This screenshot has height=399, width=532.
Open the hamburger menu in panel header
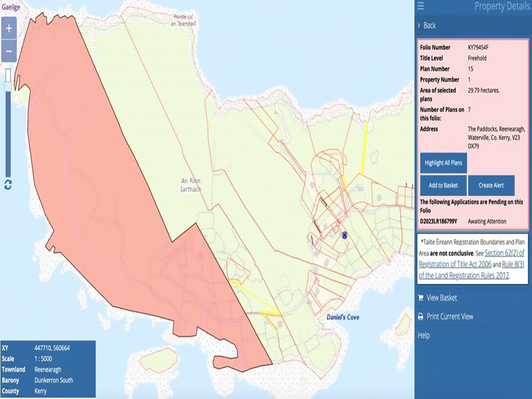[421, 6]
